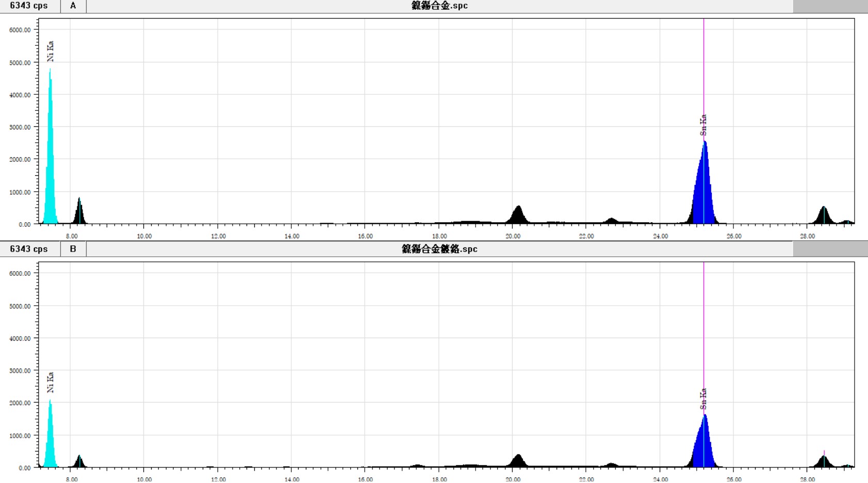The height and width of the screenshot is (483, 868).
Task: Click the 'Ni Ka' text label in spectrum A
Action: click(50, 52)
